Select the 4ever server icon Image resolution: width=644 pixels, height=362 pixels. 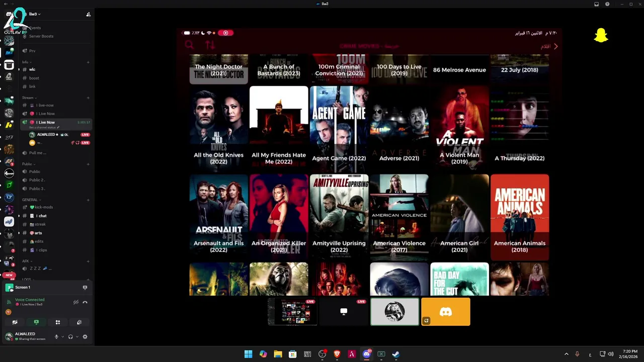(x=9, y=173)
